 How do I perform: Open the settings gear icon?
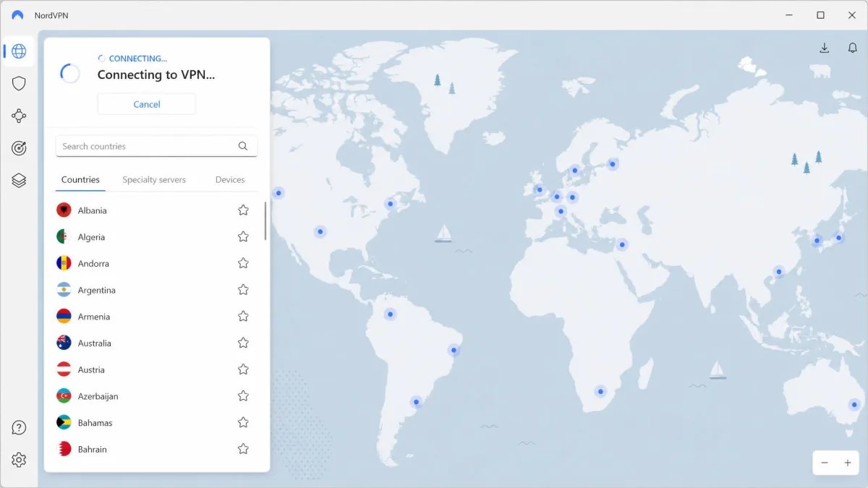pos(19,460)
